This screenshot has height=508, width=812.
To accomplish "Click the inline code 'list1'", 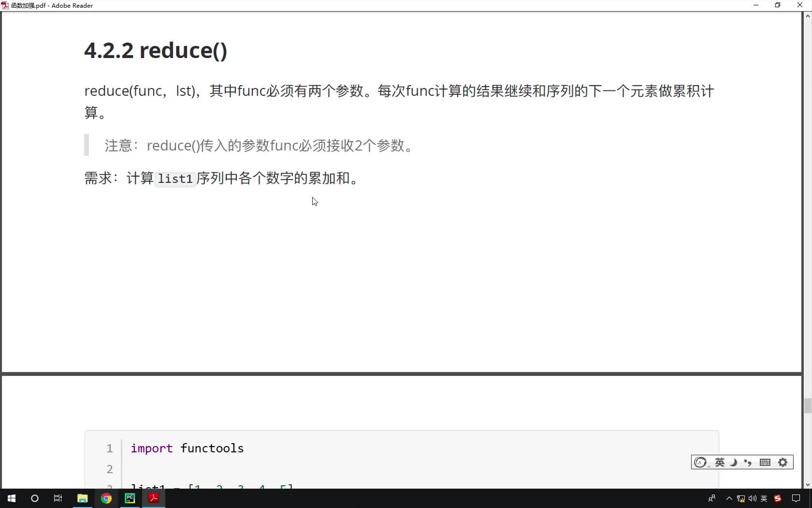I will point(175,179).
